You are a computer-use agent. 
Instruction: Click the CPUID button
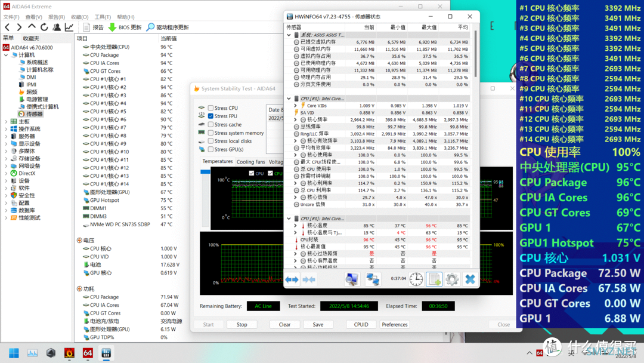pos(361,325)
